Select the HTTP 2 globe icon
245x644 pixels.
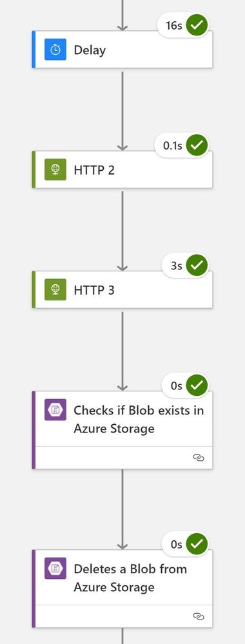[55, 170]
